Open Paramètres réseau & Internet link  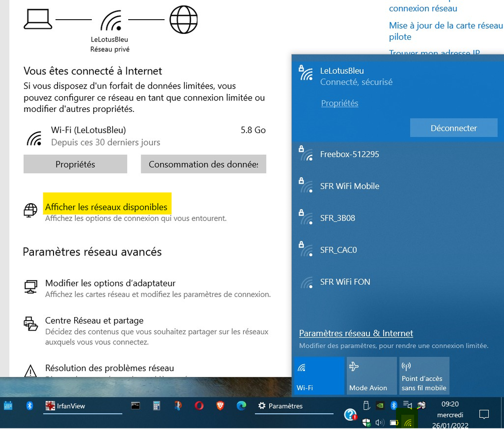[356, 333]
